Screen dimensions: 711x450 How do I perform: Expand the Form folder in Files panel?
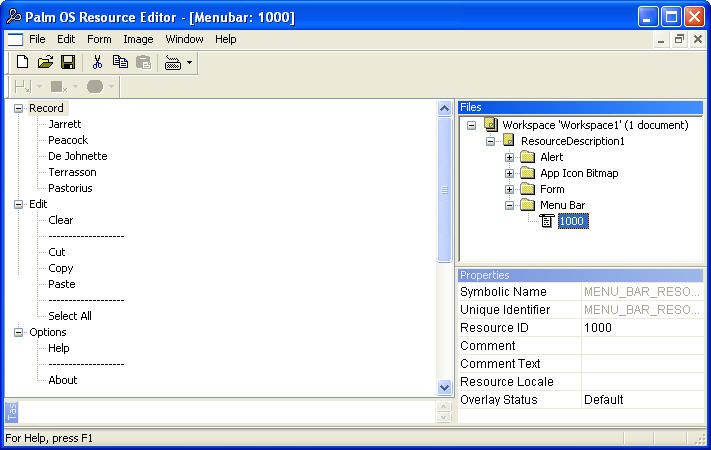click(x=509, y=189)
